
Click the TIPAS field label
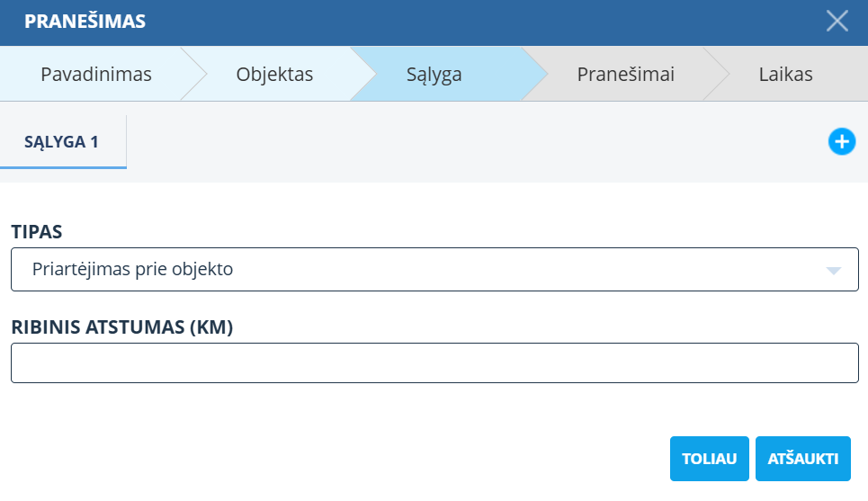point(37,231)
